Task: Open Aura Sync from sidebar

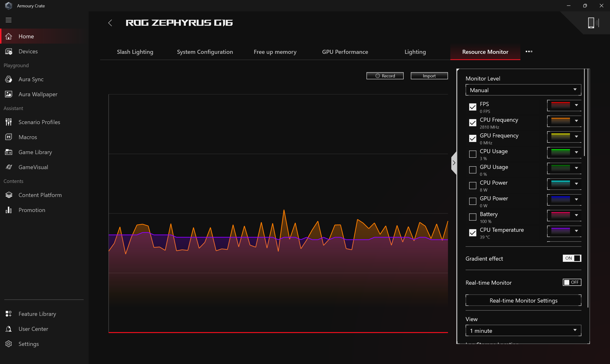Action: [x=31, y=79]
